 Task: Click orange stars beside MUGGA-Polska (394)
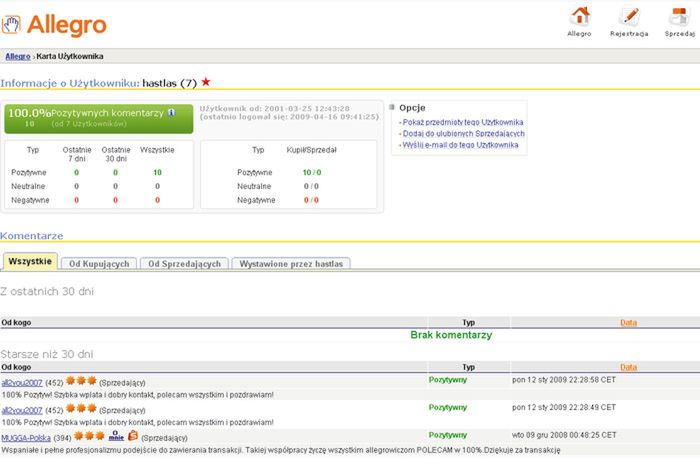tap(89, 435)
